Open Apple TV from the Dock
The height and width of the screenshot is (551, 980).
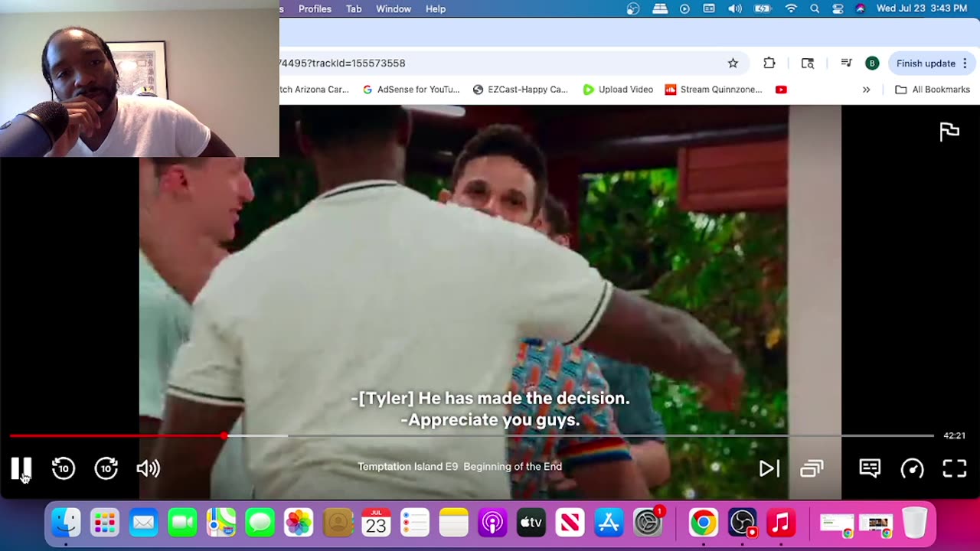point(531,523)
